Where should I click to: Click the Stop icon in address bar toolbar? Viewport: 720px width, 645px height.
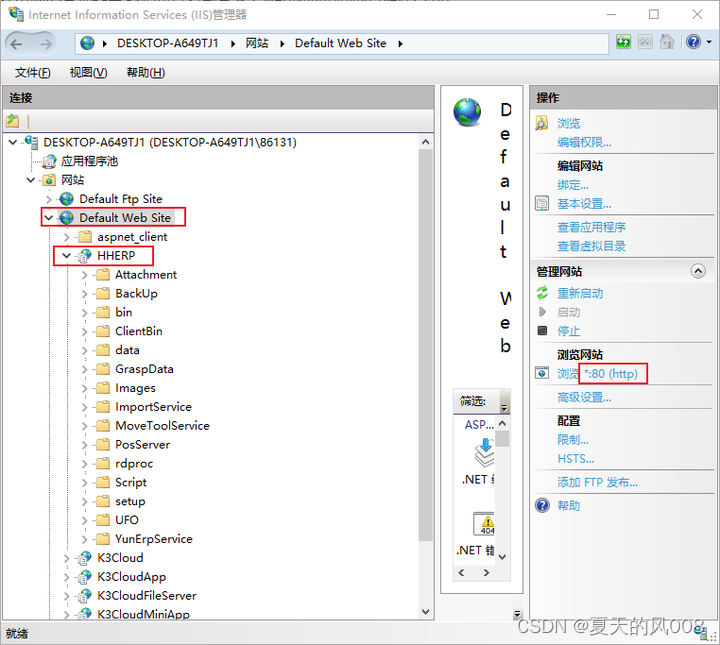point(645,42)
